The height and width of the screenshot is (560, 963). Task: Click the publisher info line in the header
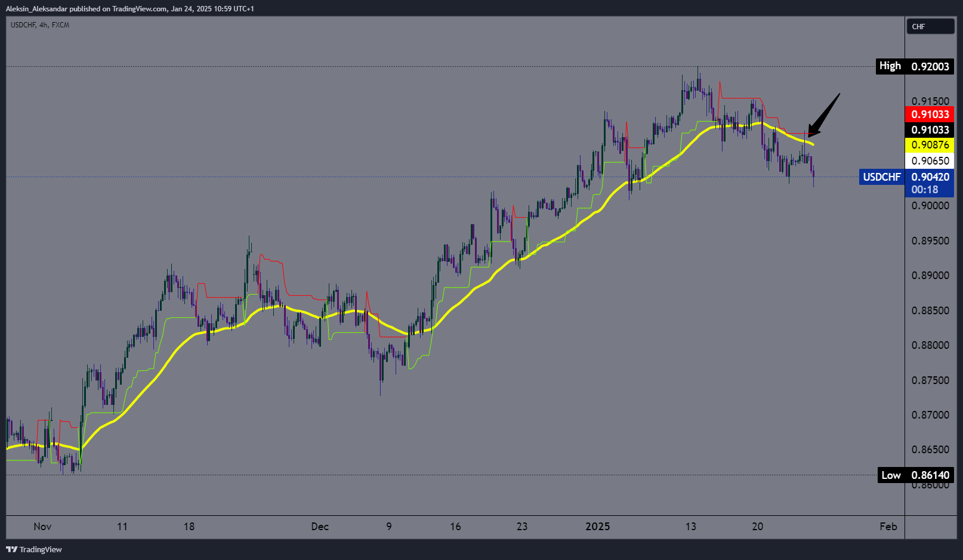coord(129,9)
